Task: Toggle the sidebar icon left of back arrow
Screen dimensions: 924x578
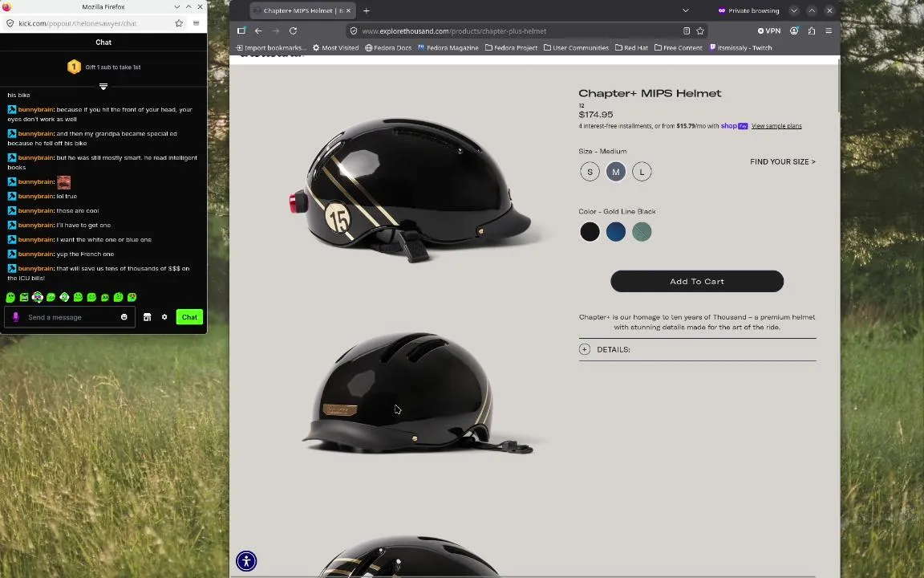Action: click(x=241, y=31)
